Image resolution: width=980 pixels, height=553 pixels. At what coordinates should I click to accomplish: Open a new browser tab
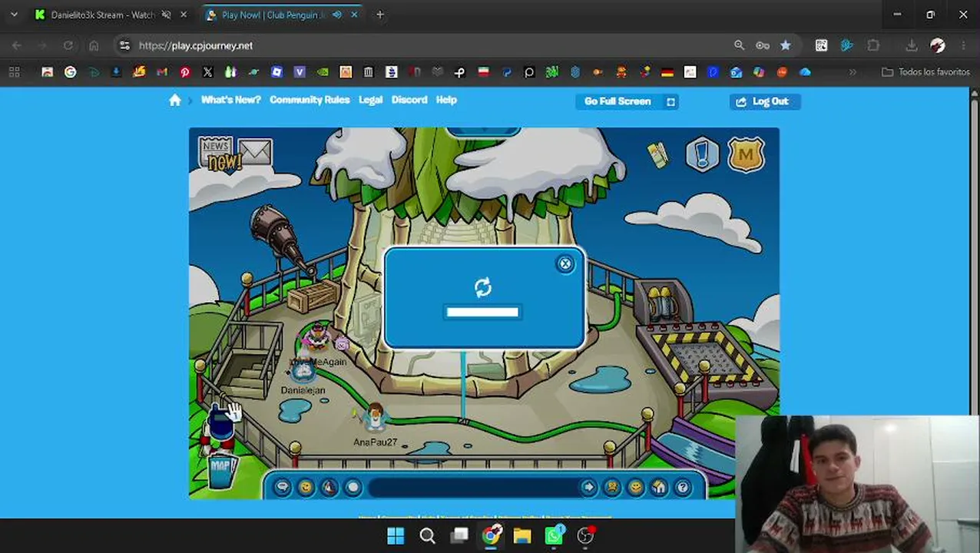(379, 15)
